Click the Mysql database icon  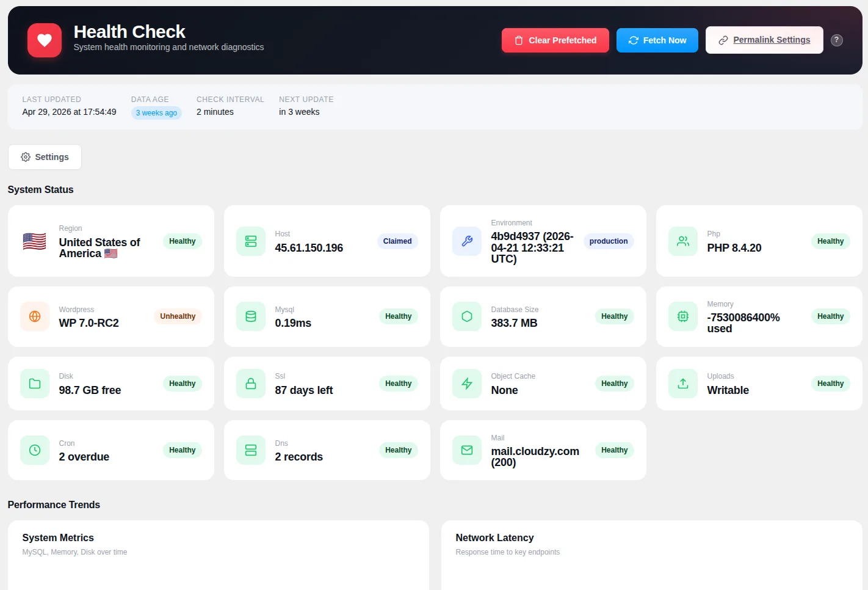click(x=251, y=316)
